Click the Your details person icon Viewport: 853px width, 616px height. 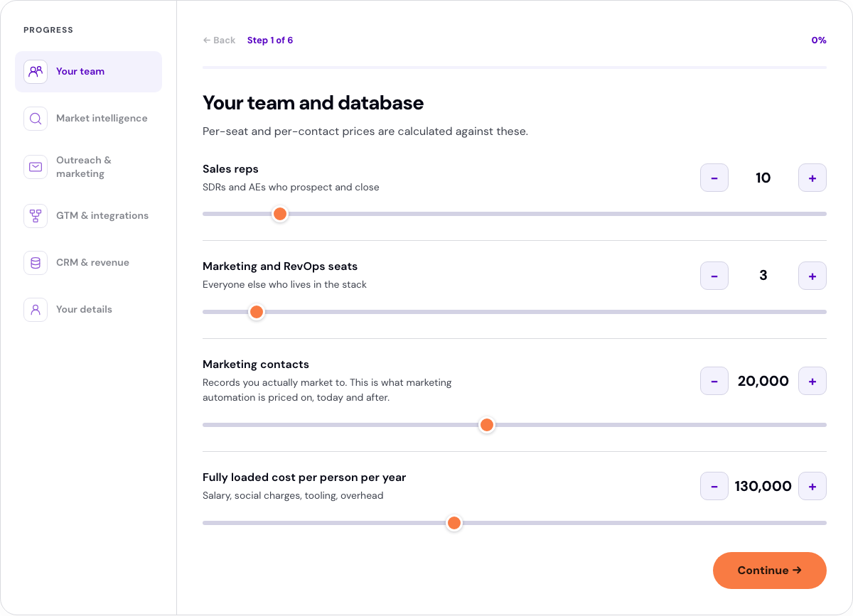[36, 310]
